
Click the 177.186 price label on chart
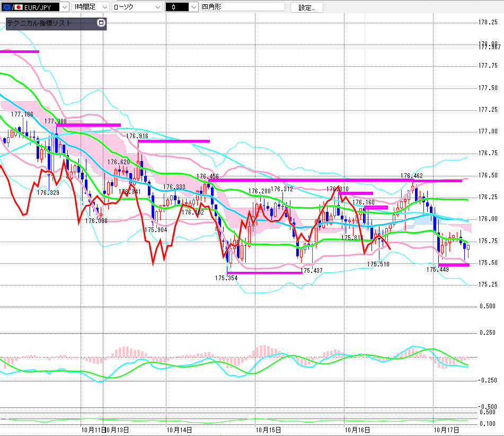tap(22, 114)
